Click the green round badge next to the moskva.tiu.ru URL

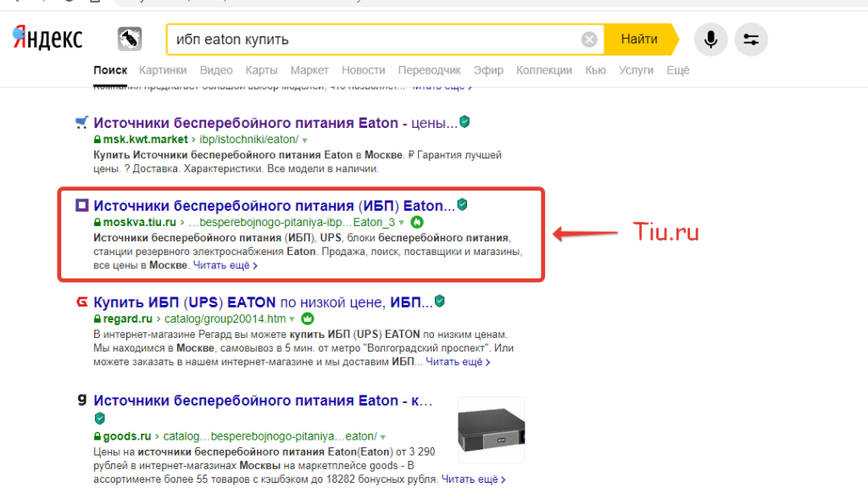pyautogui.click(x=417, y=223)
